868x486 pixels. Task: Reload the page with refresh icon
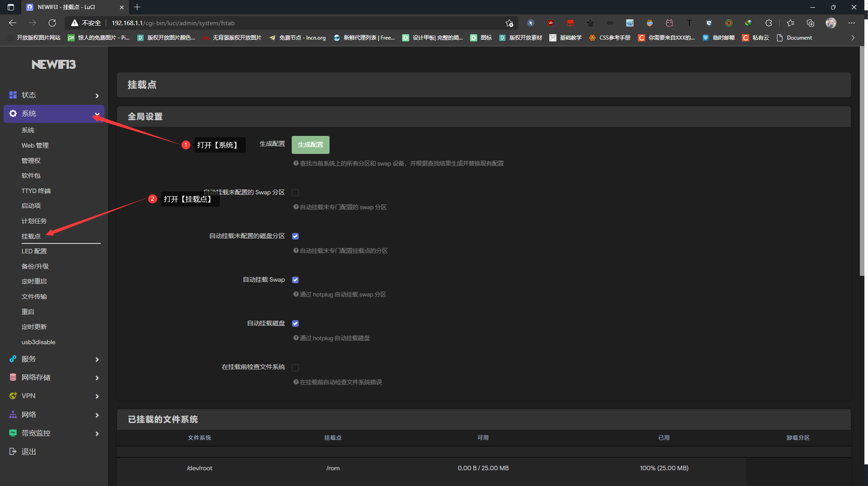pos(52,23)
